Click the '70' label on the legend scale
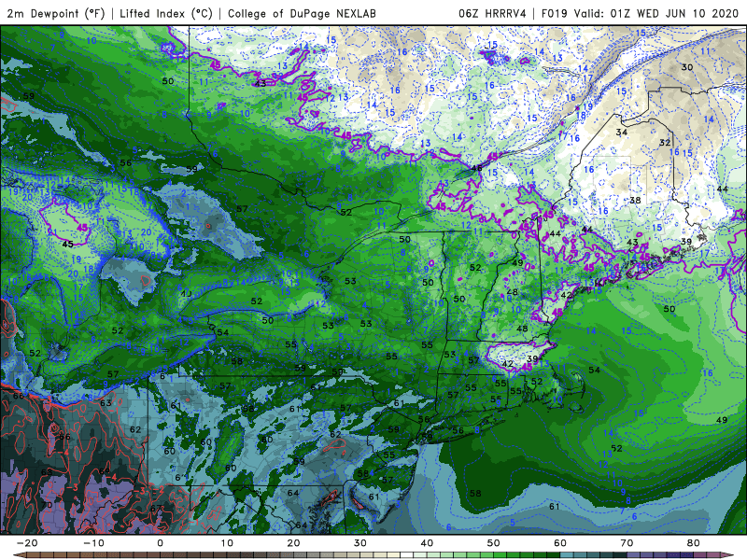 (x=627, y=543)
